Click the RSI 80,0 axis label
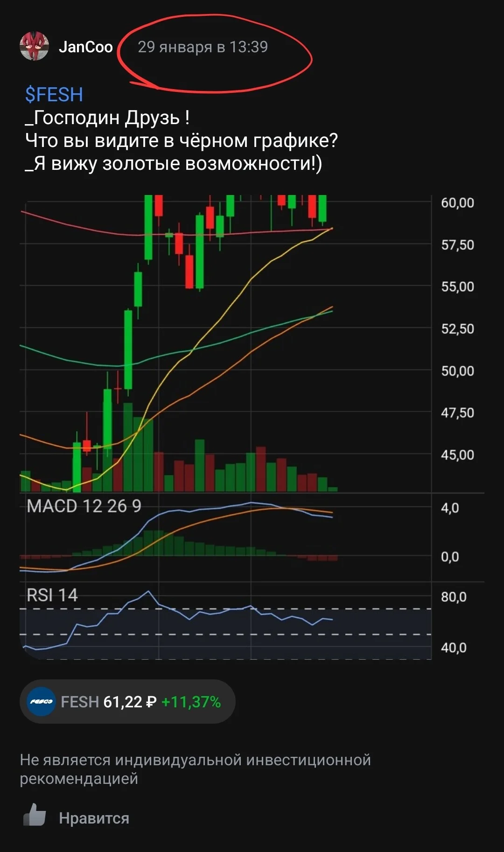Screen dimensions: 504x852 click(454, 597)
